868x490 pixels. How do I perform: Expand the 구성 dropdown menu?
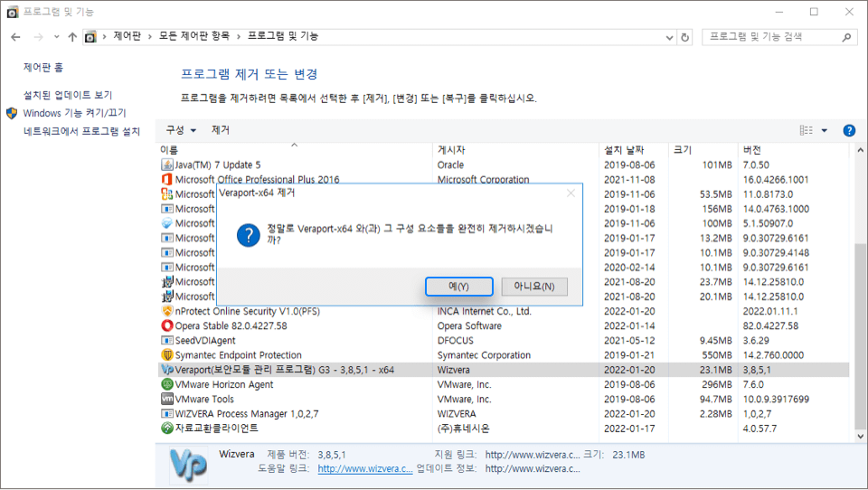181,130
